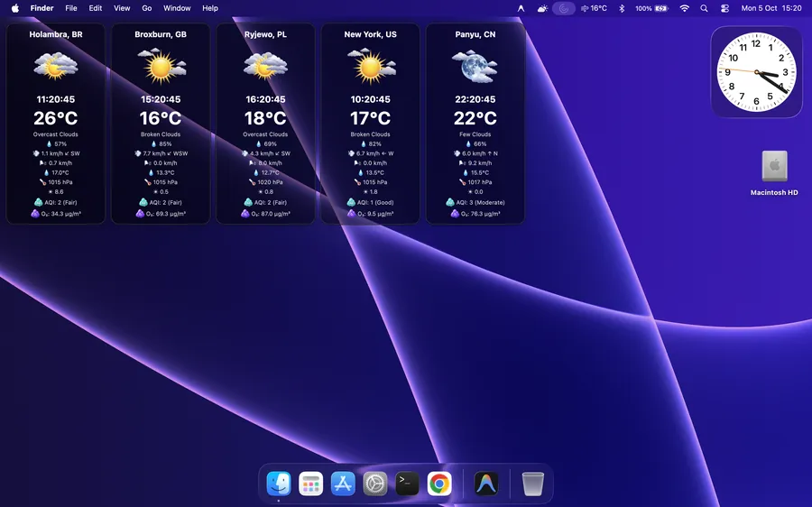Screen dimensions: 812x507
Task: Click Holambra time 11:20:45
Action: (55, 99)
